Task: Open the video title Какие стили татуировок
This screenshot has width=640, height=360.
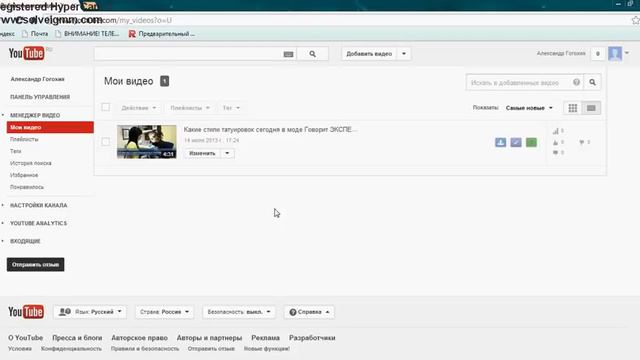Action: (270, 129)
